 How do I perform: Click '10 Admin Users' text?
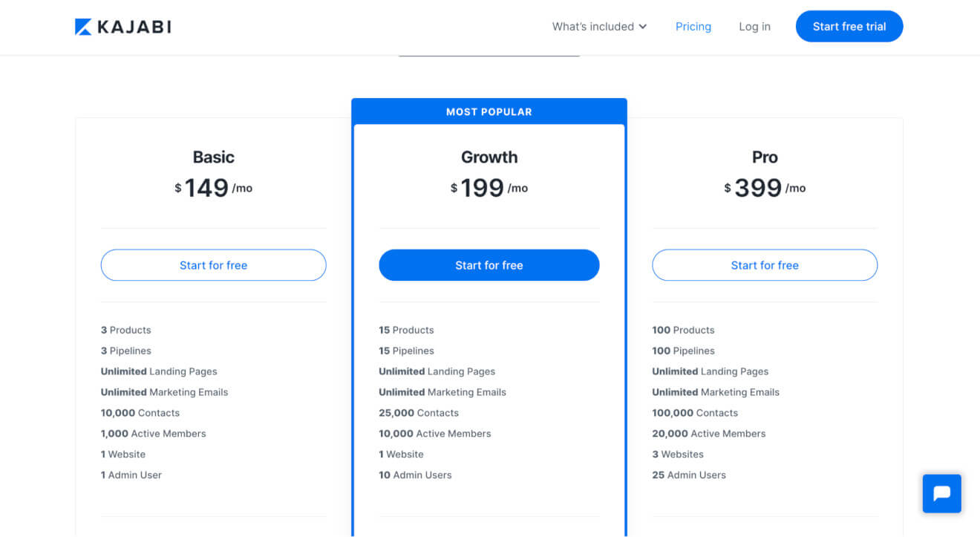[x=415, y=475]
